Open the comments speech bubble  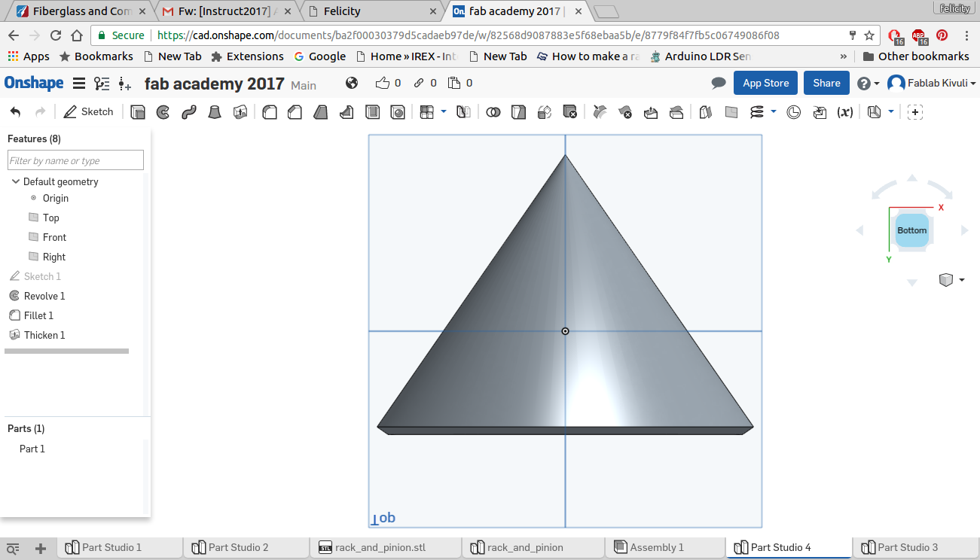(x=719, y=83)
